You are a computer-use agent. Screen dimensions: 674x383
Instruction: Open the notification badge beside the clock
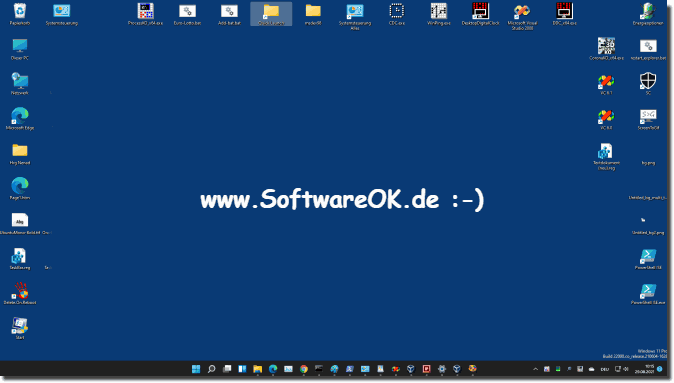(x=660, y=369)
